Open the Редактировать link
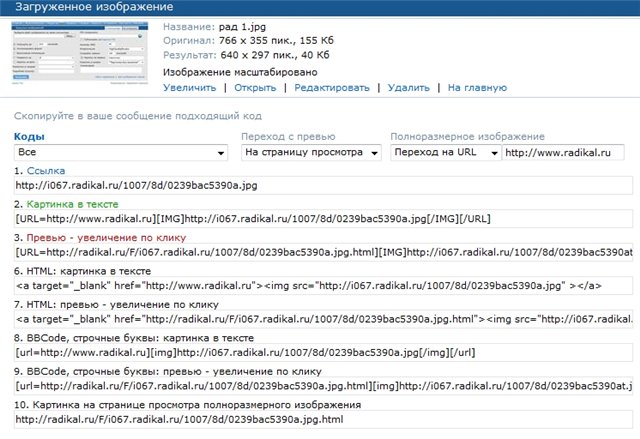This screenshot has width=640, height=439. (332, 88)
